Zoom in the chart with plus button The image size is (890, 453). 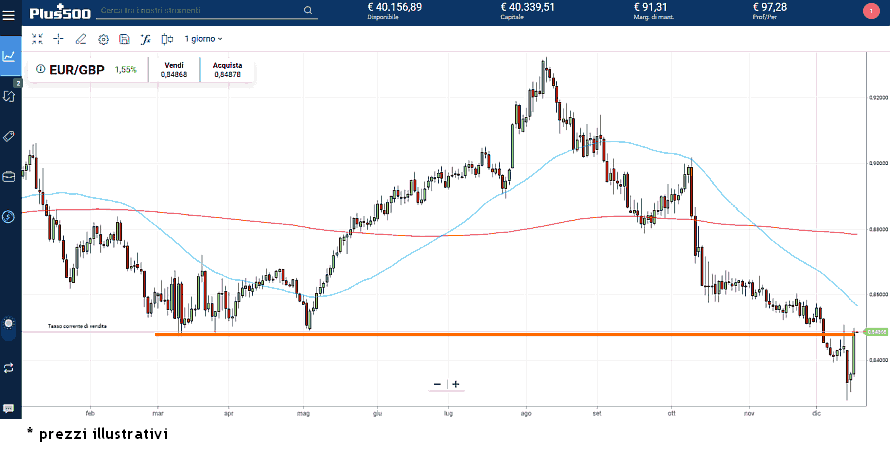[456, 384]
